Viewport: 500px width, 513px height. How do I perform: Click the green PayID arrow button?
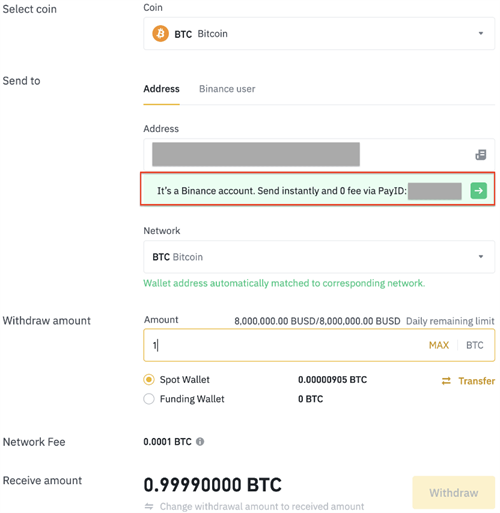click(x=478, y=191)
